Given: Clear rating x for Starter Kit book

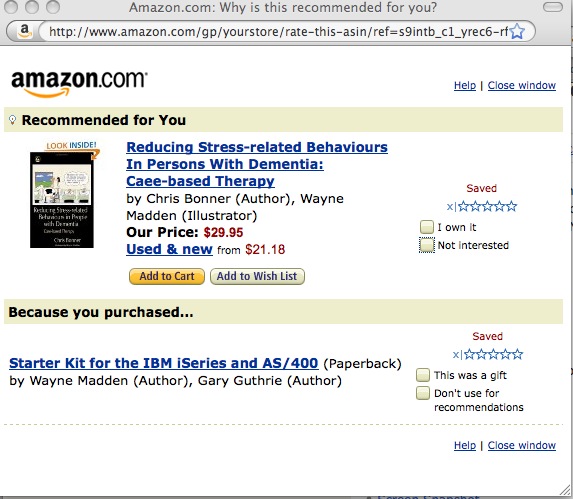Looking at the screenshot, I should (x=455, y=355).
